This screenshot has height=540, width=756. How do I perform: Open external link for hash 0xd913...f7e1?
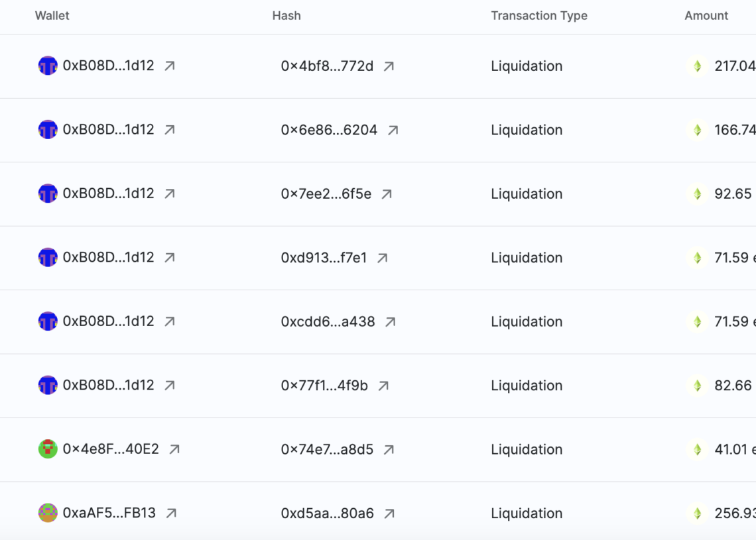tap(383, 258)
